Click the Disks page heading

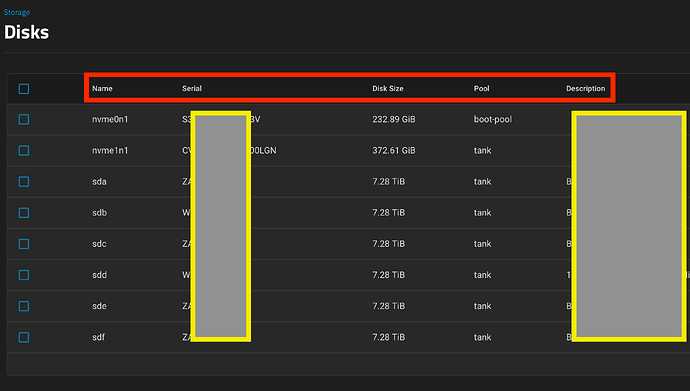26,32
